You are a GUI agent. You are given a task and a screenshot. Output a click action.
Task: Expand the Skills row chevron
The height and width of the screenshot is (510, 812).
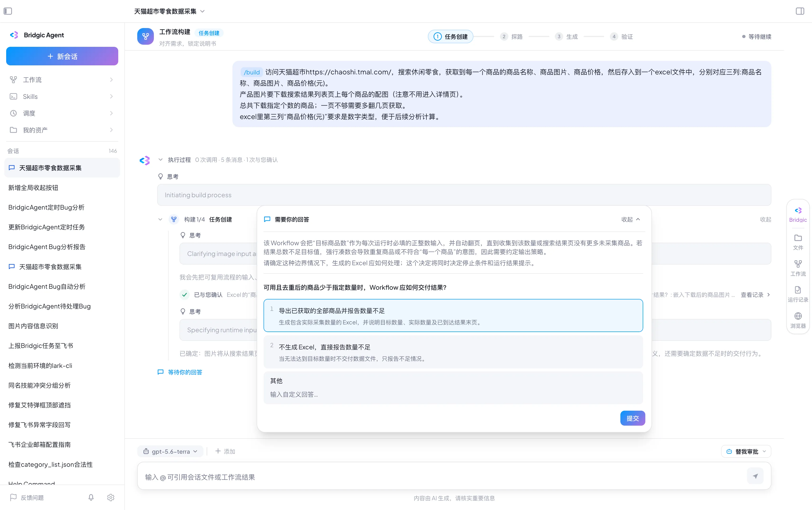coord(112,96)
